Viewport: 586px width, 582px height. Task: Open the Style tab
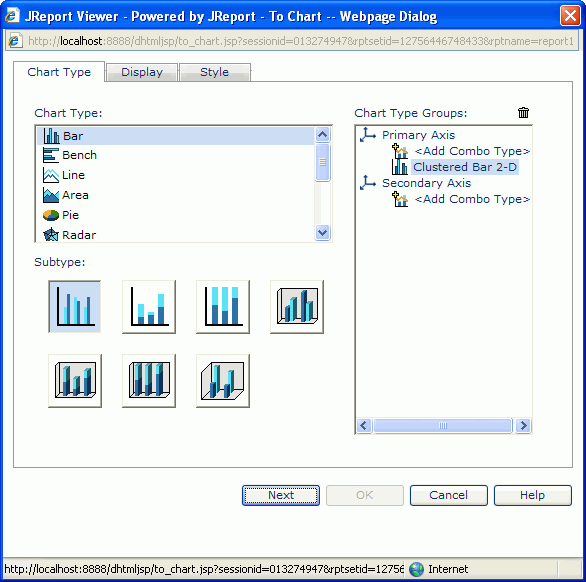pos(215,72)
